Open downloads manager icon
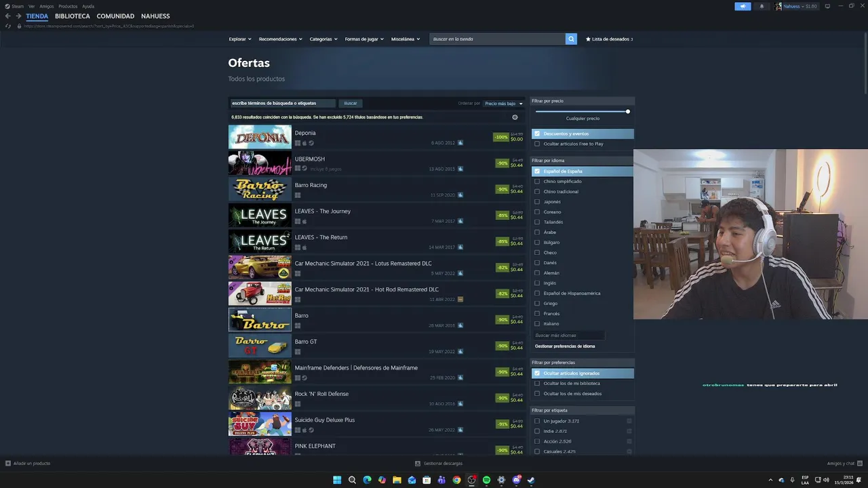This screenshot has width=868, height=488. point(418,464)
